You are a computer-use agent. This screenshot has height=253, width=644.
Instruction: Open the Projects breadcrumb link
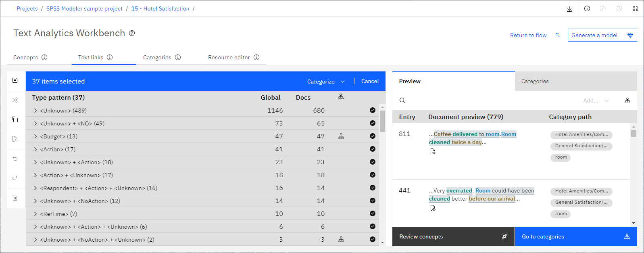pyautogui.click(x=27, y=8)
